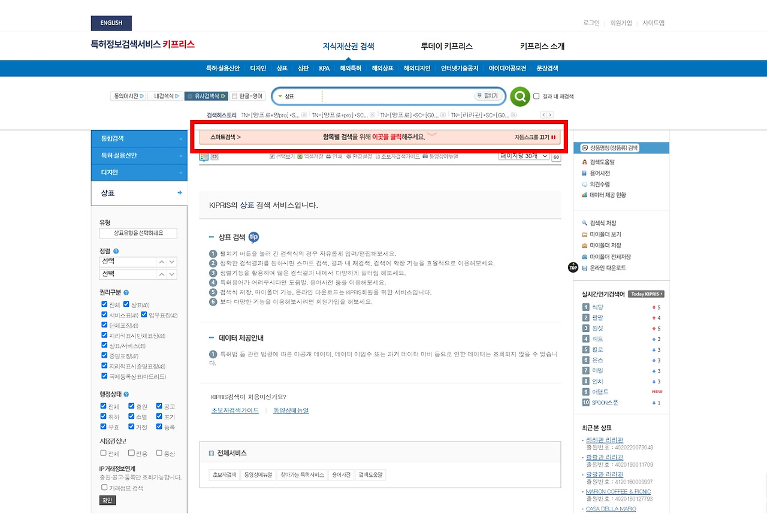The height and width of the screenshot is (532, 767).
Task: Select 심판 in blue menu bar
Action: pos(303,68)
